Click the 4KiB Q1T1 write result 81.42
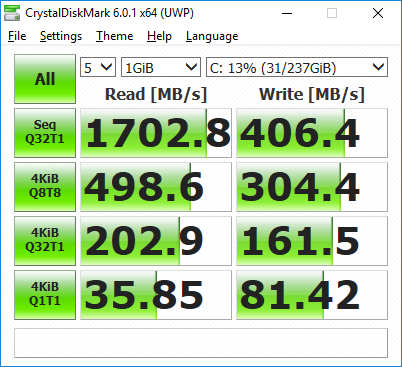Screen dimensions: 402x367 [312, 295]
